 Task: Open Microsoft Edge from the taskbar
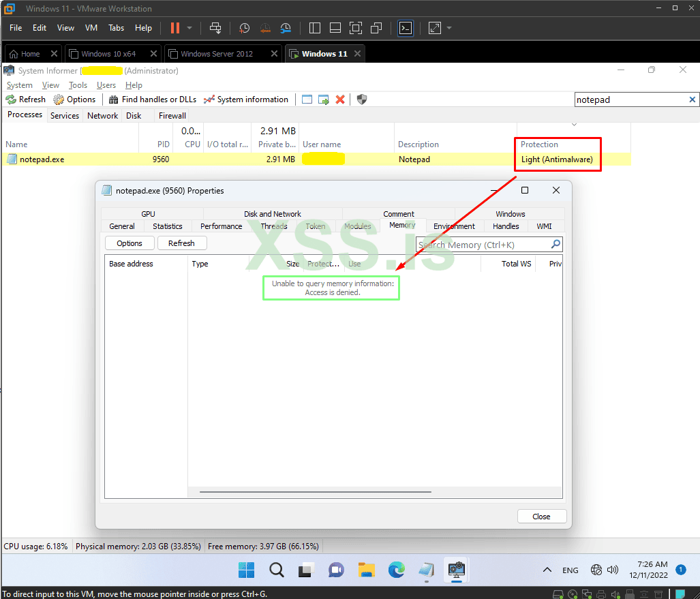point(396,570)
